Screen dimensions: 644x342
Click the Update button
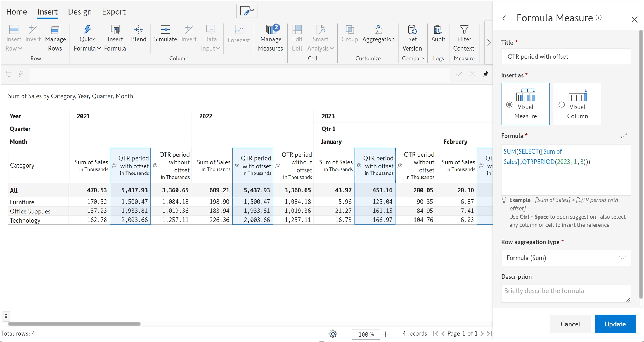[615, 324]
